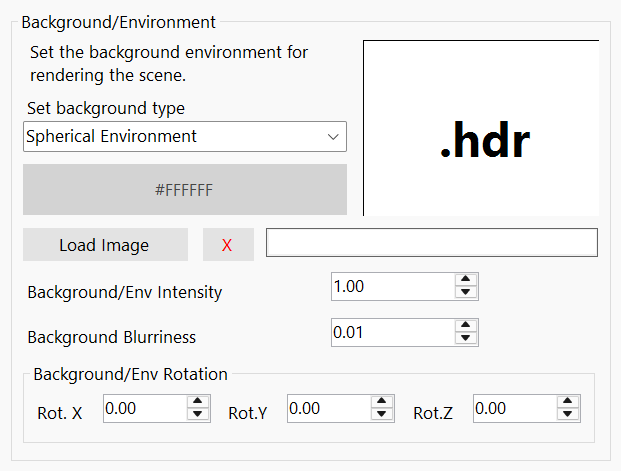Increase Background/Env Intensity with up arrow
This screenshot has width=621, height=471.
(x=466, y=279)
